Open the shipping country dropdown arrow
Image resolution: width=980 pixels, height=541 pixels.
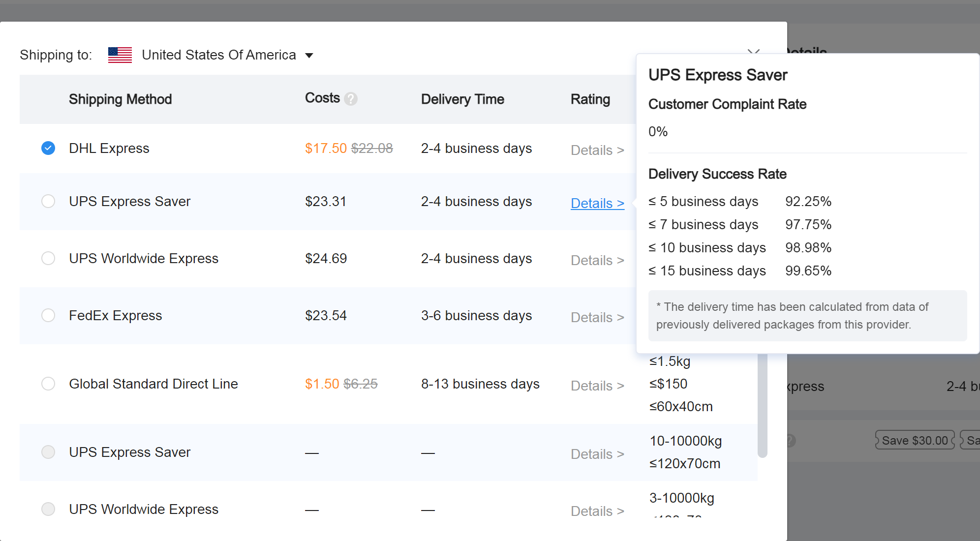tap(309, 55)
